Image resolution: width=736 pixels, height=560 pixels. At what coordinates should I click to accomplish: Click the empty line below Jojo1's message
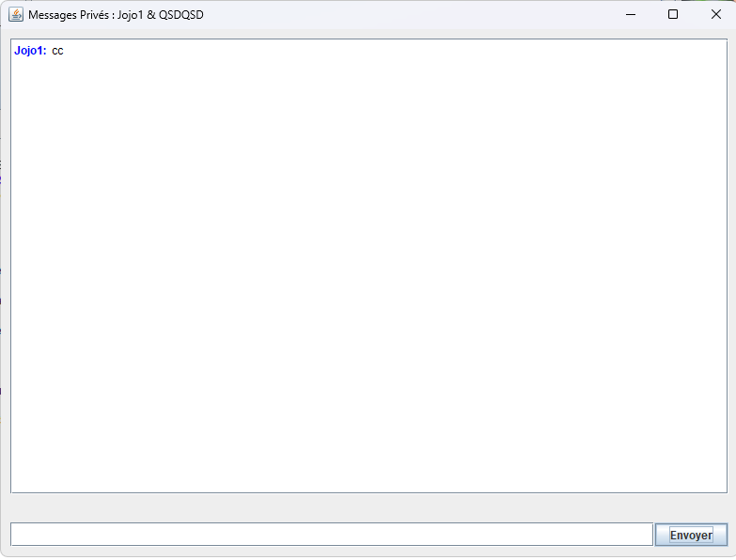[x=94, y=68]
